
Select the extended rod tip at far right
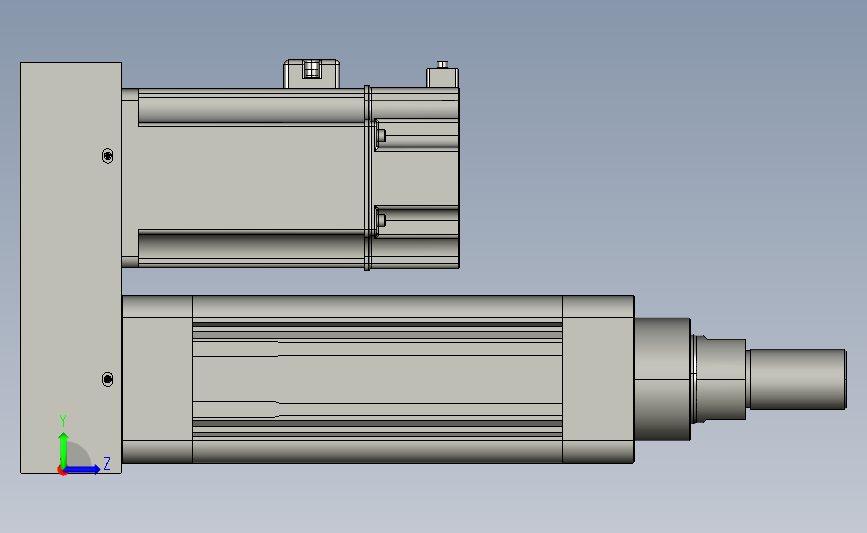tap(797, 379)
